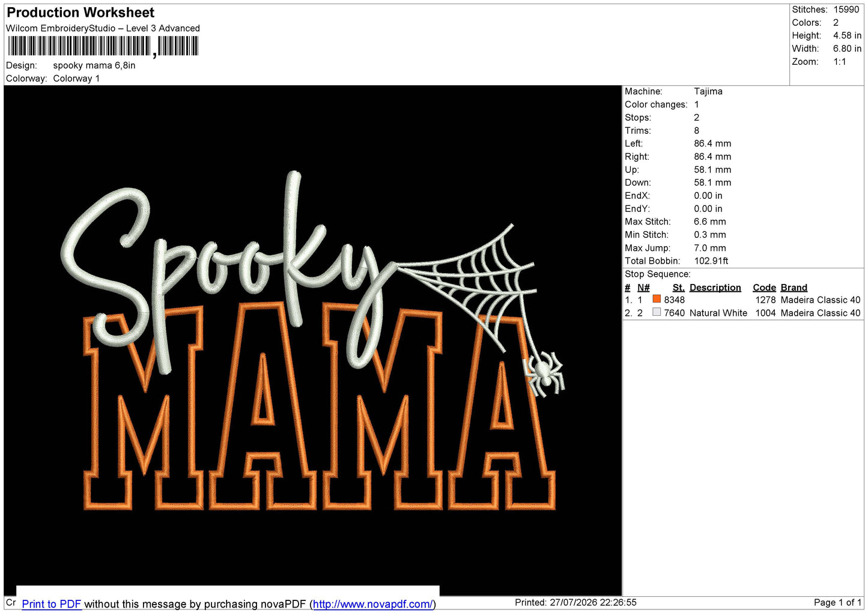Click the stitches count 15990
Image resolution: width=868 pixels, height=613 pixels.
click(846, 10)
